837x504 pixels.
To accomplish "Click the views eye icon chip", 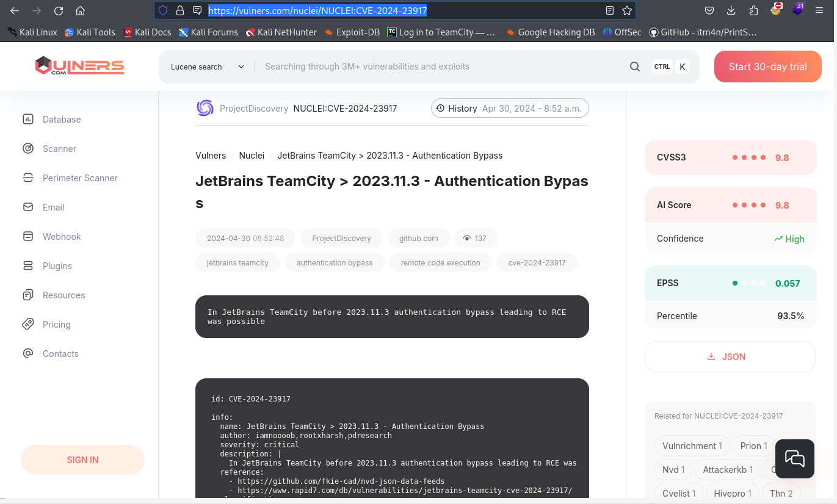I will pos(475,238).
